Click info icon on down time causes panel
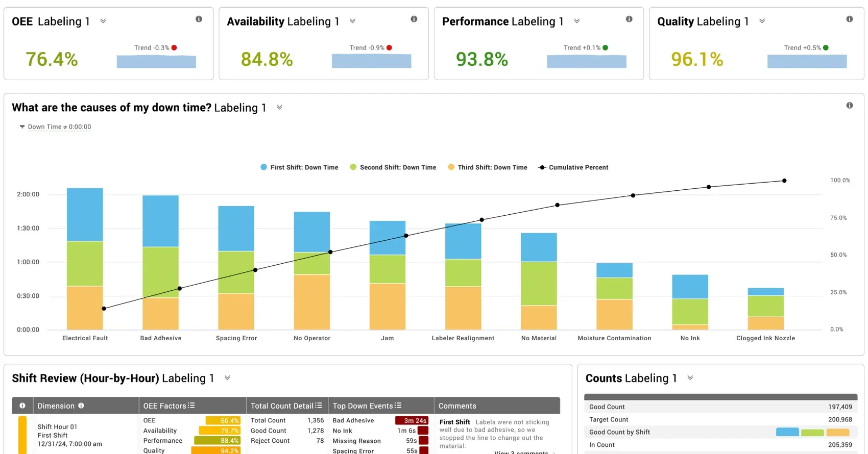868x454 pixels. coord(850,105)
